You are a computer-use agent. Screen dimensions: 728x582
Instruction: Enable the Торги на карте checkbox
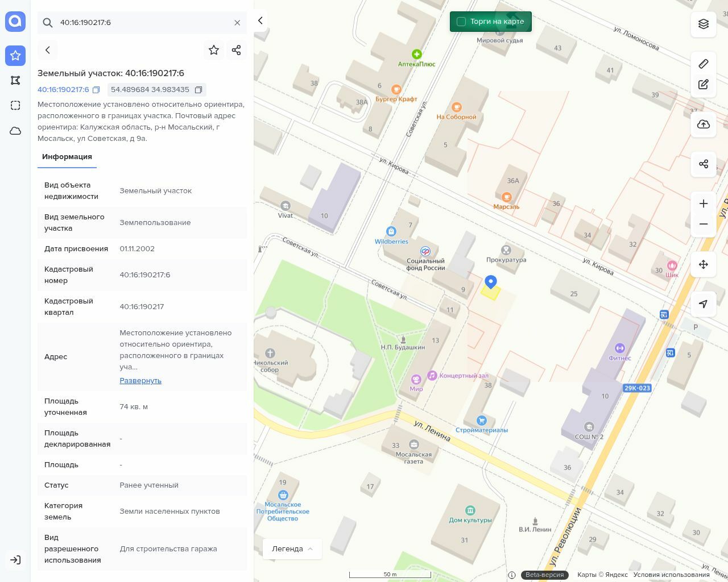tap(461, 22)
